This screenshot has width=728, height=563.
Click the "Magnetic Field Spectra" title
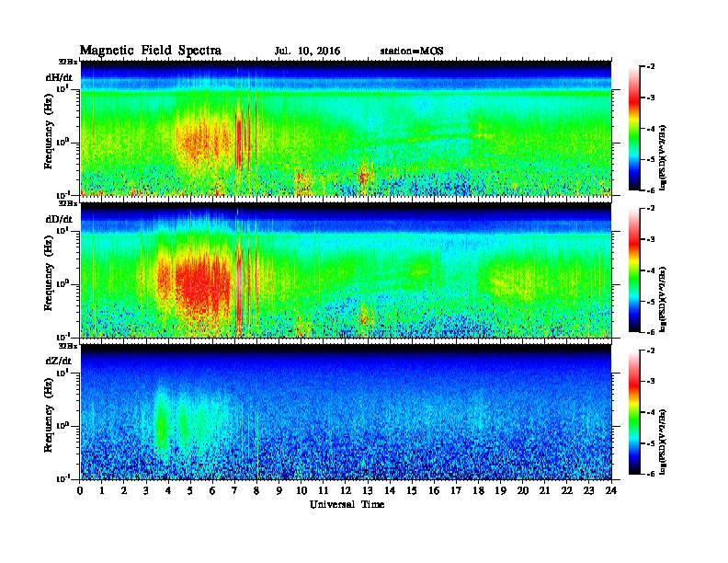(x=151, y=51)
